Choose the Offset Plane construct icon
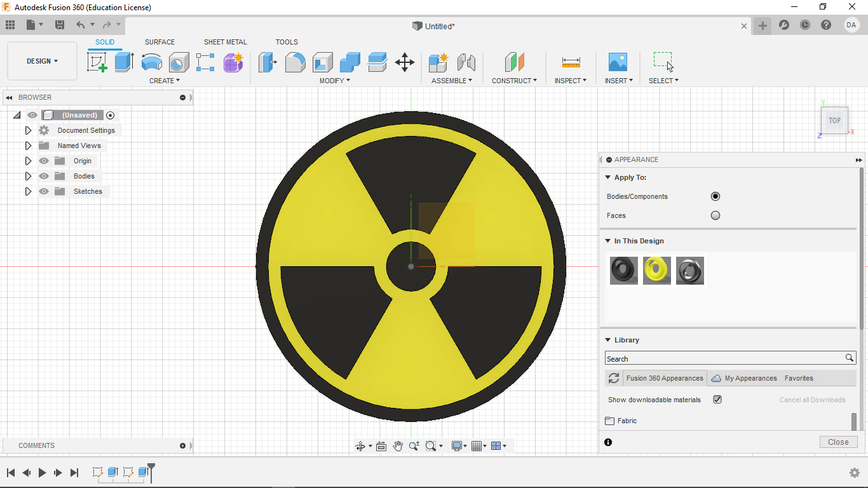 coord(514,62)
